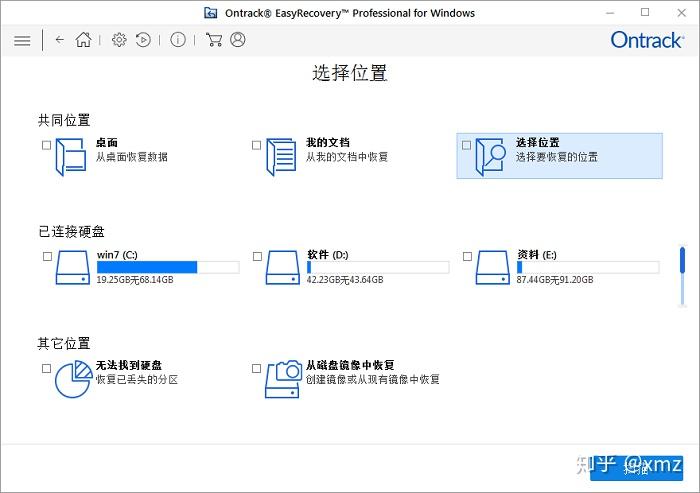Click the Ontrack logo
This screenshot has width=700, height=493.
pos(647,40)
